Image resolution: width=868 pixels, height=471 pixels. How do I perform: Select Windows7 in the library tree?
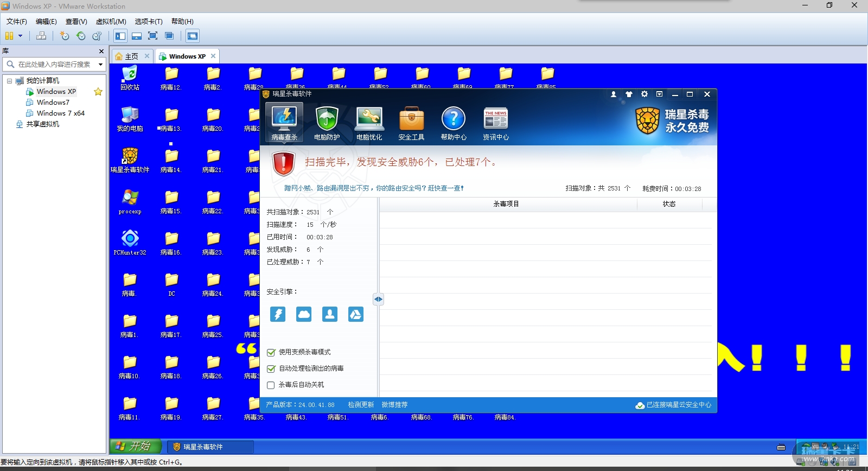tap(53, 103)
